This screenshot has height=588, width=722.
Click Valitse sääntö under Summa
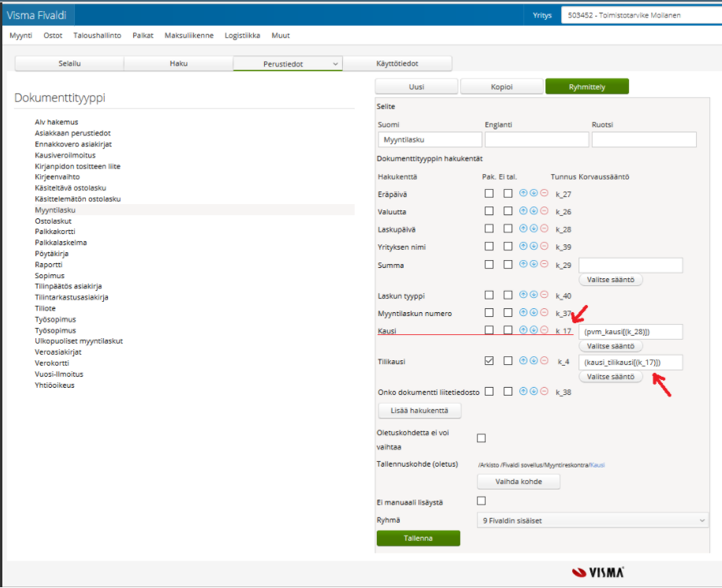[x=611, y=280]
